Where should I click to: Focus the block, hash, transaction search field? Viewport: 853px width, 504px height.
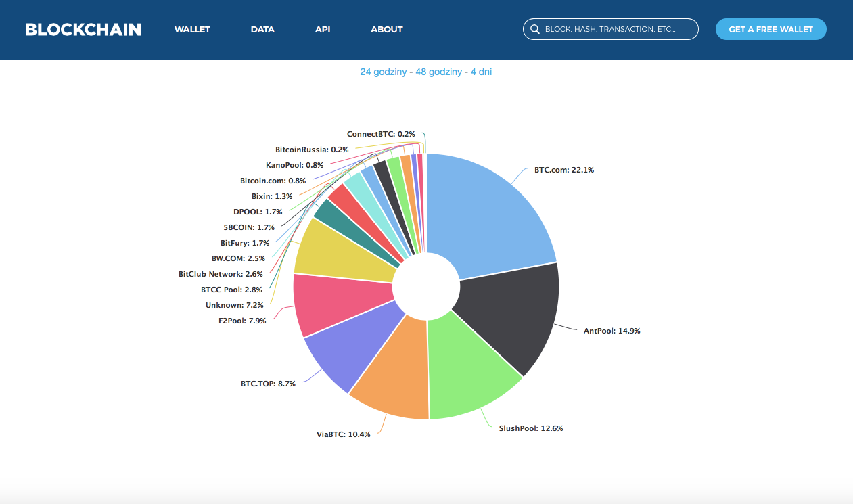(x=610, y=29)
